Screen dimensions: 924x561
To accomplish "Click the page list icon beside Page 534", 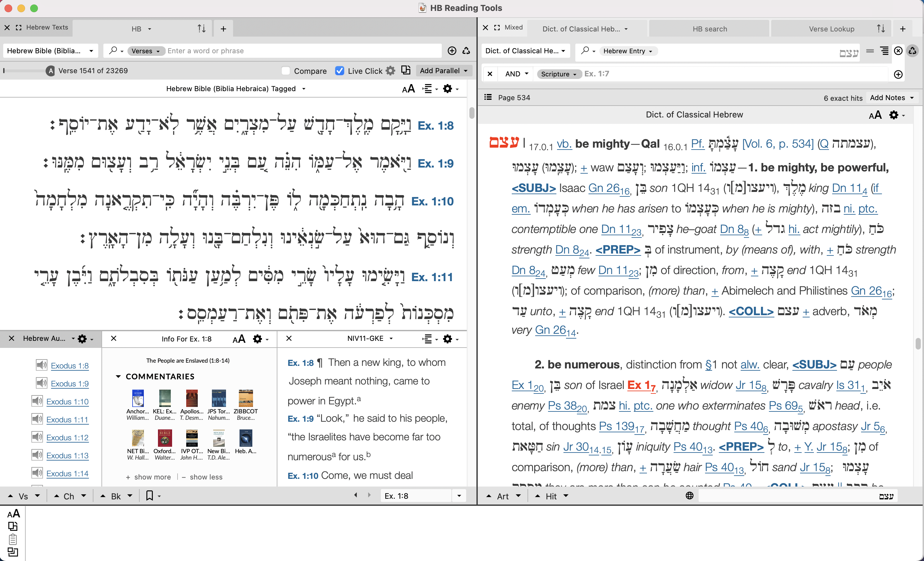I will [487, 97].
